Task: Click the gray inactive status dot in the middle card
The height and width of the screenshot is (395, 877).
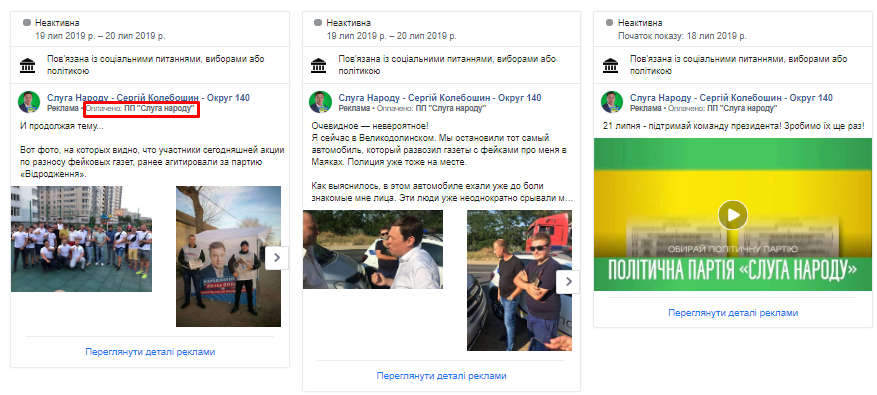Action: tap(318, 23)
